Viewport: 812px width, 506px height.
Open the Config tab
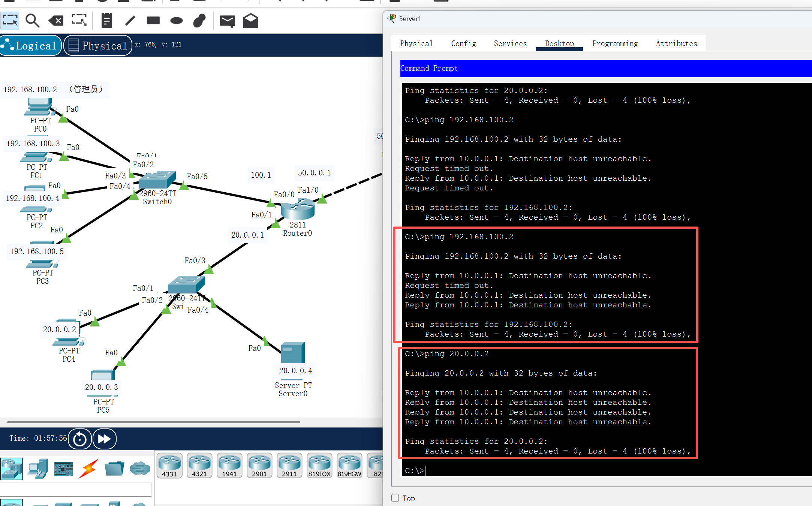[463, 43]
